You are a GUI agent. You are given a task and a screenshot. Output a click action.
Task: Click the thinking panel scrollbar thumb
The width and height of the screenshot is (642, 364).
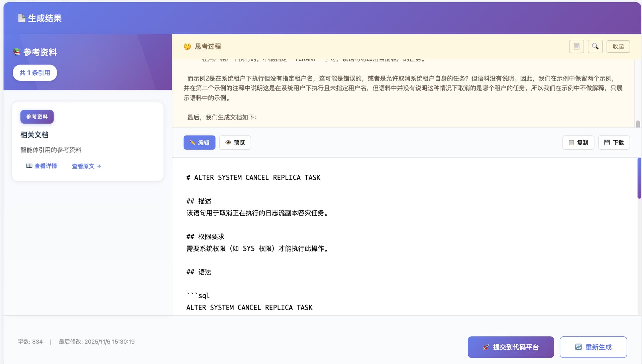click(x=638, y=124)
